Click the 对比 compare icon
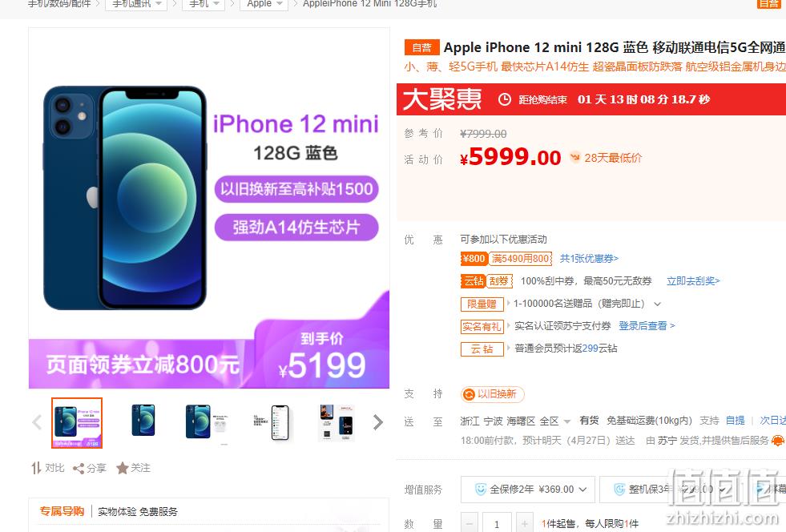Screen dimensions: 786x532 click(36, 468)
